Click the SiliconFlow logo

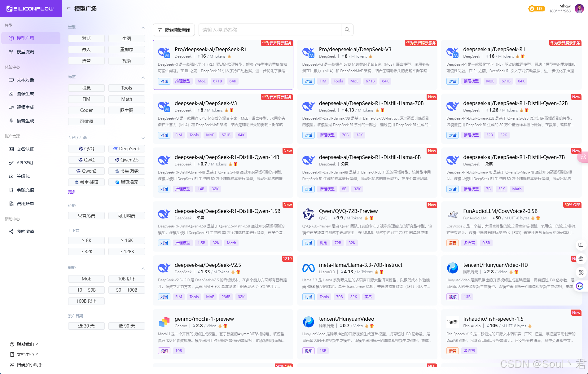click(x=30, y=9)
